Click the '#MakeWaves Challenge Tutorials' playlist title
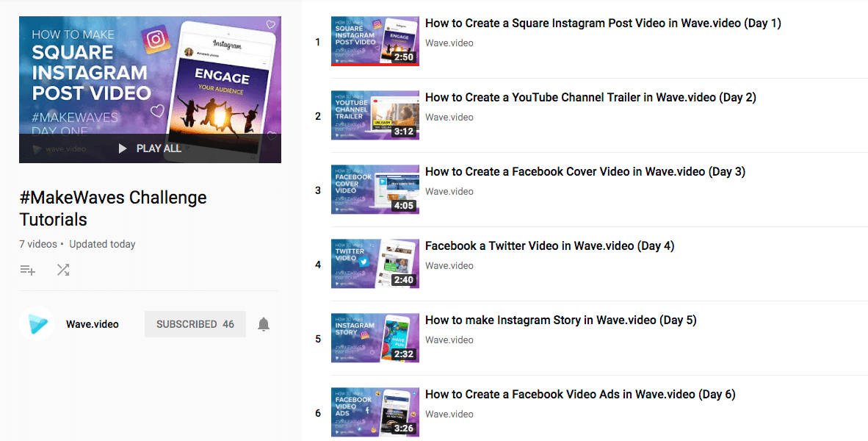The width and height of the screenshot is (868, 441). coord(113,208)
